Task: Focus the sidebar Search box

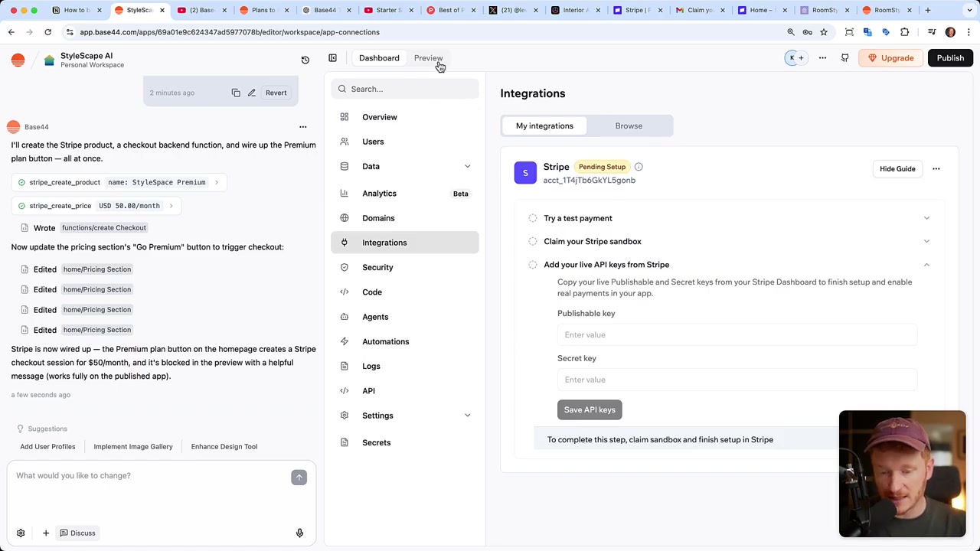Action: [405, 89]
